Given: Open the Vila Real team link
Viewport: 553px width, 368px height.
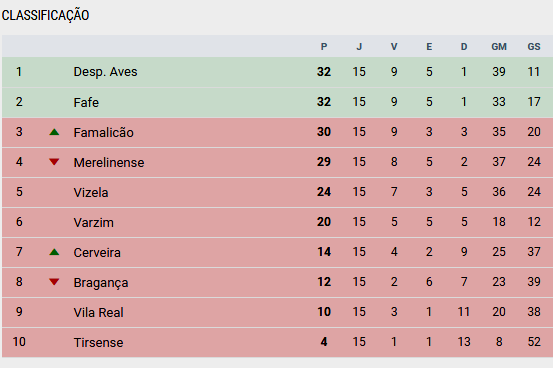Looking at the screenshot, I should pyautogui.click(x=98, y=312).
